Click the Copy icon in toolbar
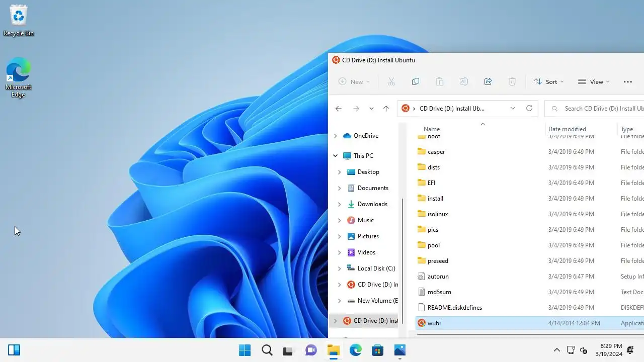This screenshot has height=362, width=644. (415, 81)
